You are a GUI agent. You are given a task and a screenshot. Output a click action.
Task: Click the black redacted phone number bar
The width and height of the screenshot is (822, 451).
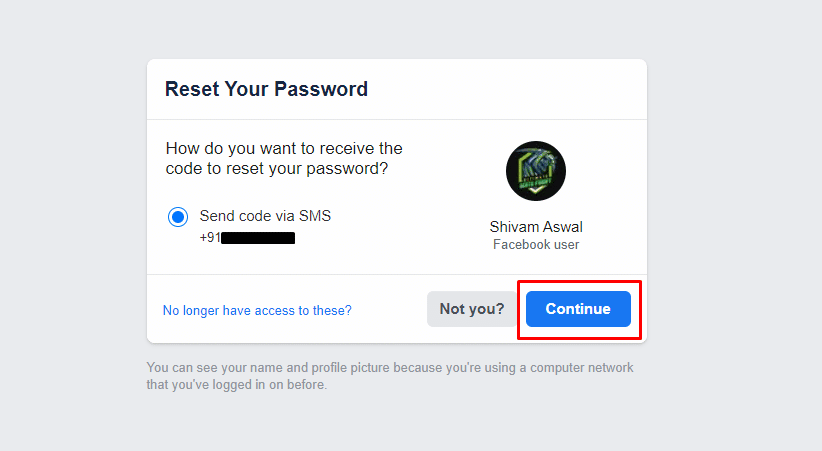pos(258,238)
